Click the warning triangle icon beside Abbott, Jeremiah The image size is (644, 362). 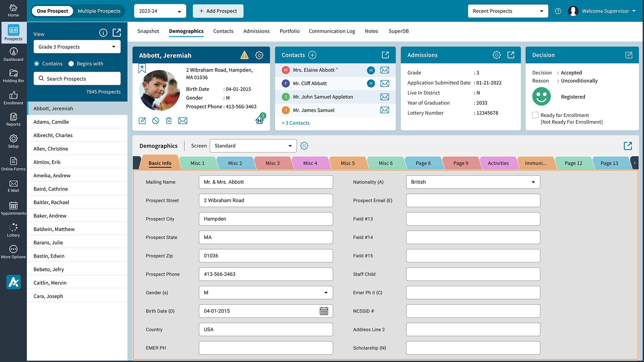245,55
